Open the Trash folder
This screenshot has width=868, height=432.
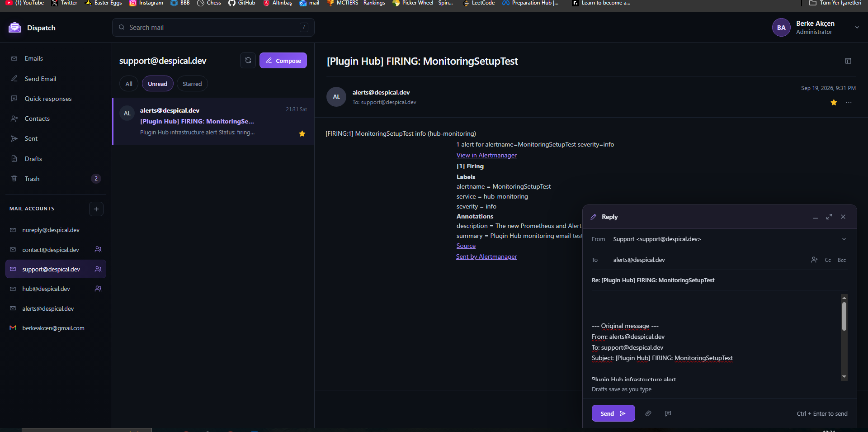pos(56,179)
